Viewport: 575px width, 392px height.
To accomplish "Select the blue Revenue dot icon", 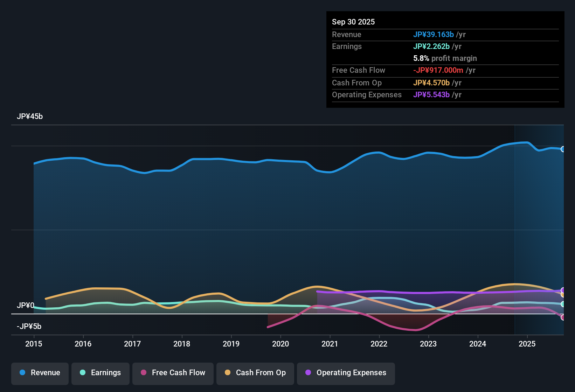I will [x=22, y=373].
